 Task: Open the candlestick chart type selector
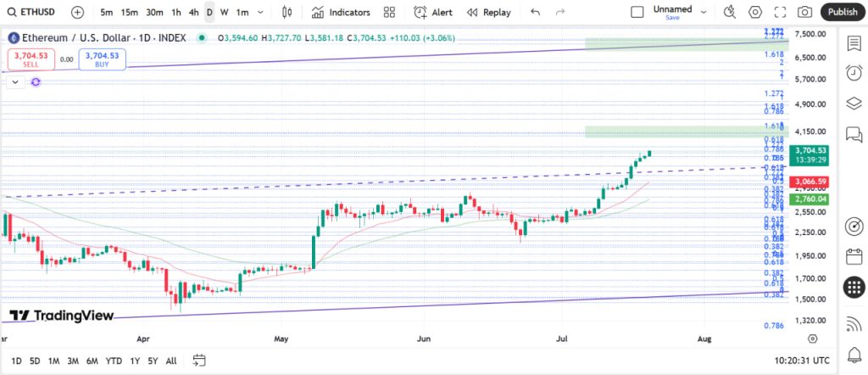287,12
